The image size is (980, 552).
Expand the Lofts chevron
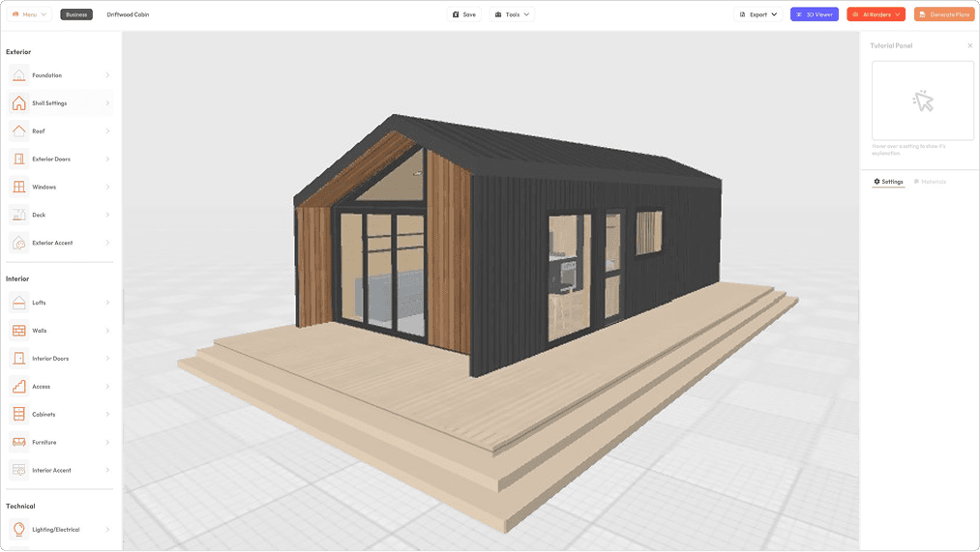107,303
